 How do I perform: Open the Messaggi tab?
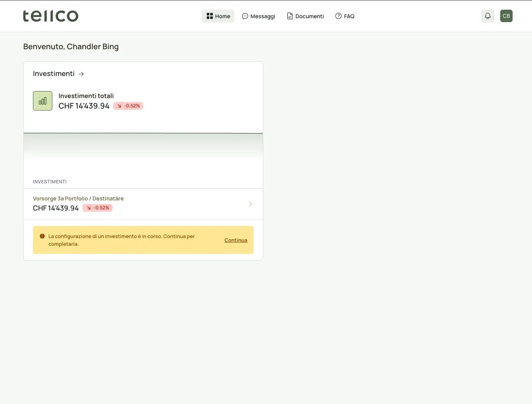click(x=258, y=16)
